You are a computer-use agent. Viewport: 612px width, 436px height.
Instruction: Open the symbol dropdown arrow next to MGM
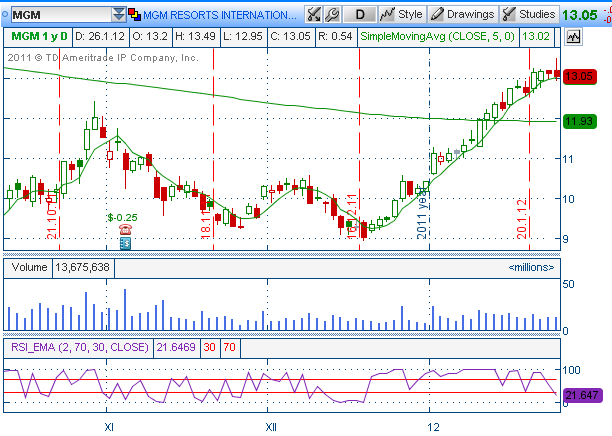pos(119,15)
